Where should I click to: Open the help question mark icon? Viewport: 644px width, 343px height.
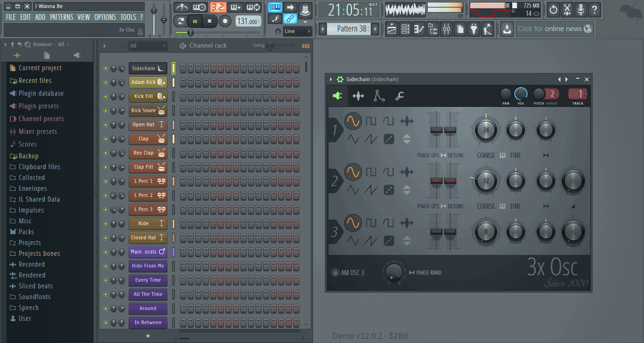coord(594,9)
